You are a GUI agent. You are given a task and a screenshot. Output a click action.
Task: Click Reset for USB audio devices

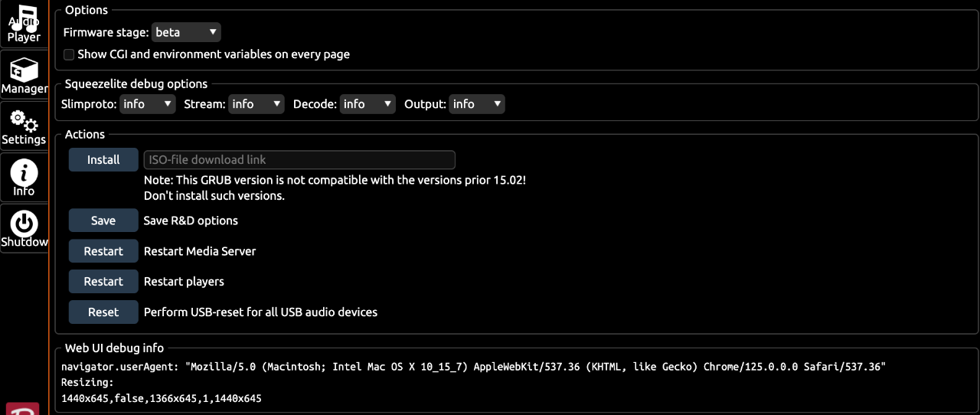click(103, 312)
